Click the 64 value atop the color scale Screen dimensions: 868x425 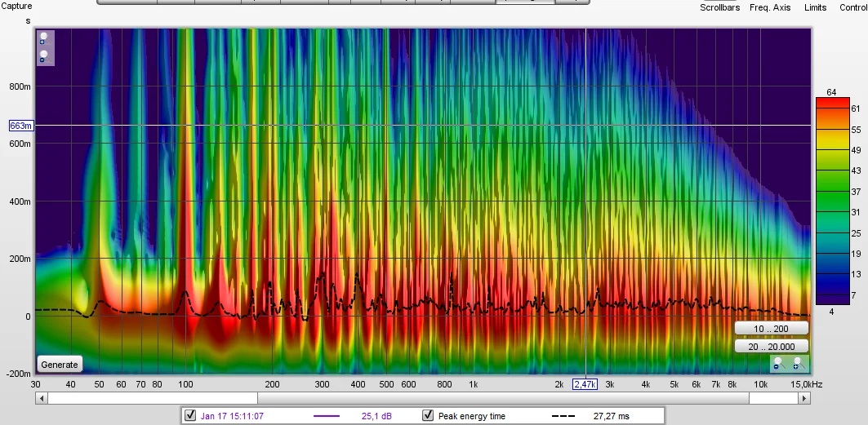pyautogui.click(x=831, y=92)
